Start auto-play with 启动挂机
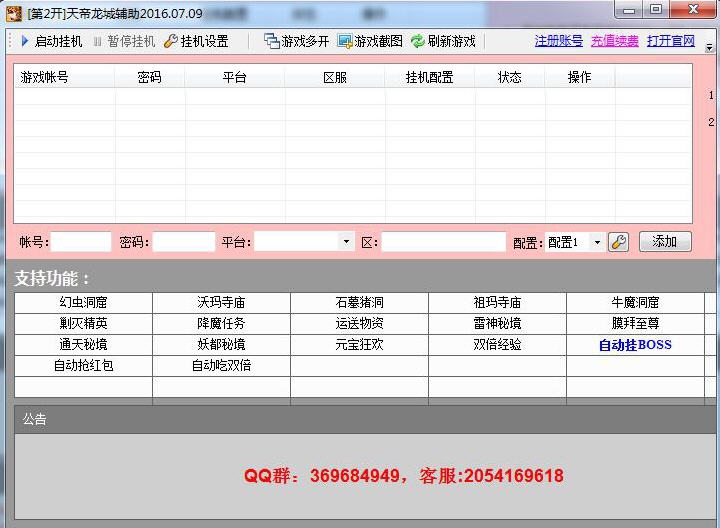The height and width of the screenshot is (528, 720). pos(51,41)
